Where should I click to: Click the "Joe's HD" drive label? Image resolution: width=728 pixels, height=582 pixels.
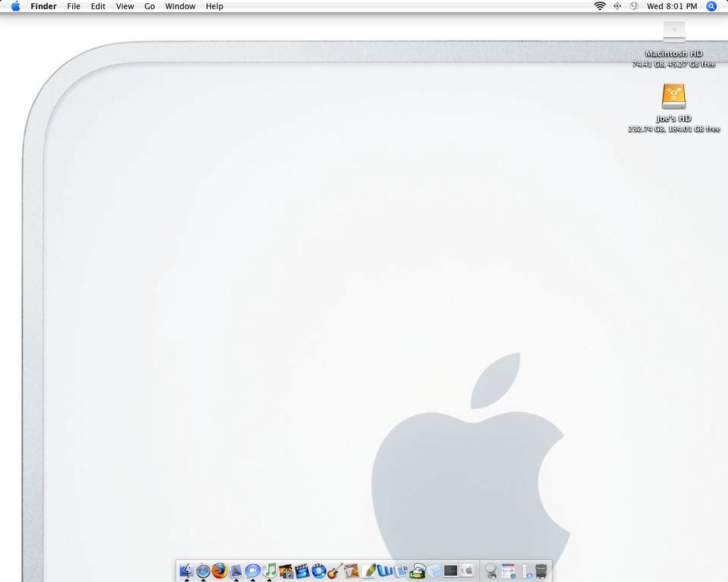[x=674, y=118]
